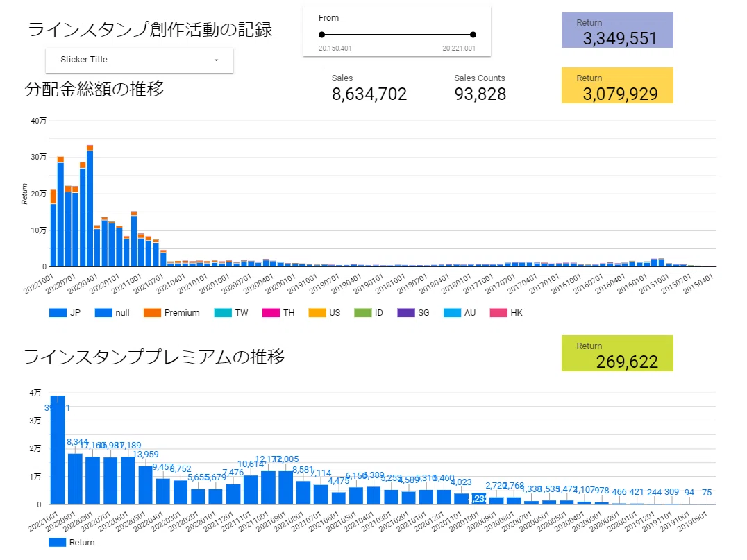
Task: Toggle US series in chart legend
Action: [x=324, y=313]
